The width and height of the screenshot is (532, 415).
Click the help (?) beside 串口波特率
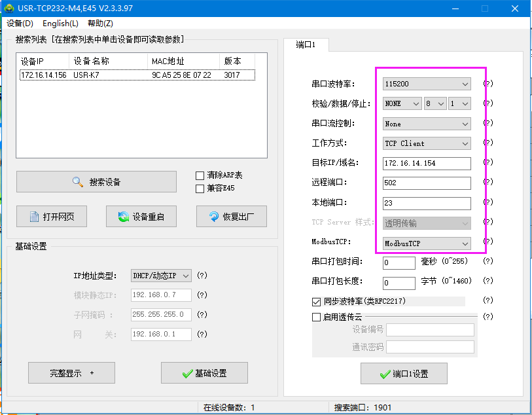[x=488, y=84]
